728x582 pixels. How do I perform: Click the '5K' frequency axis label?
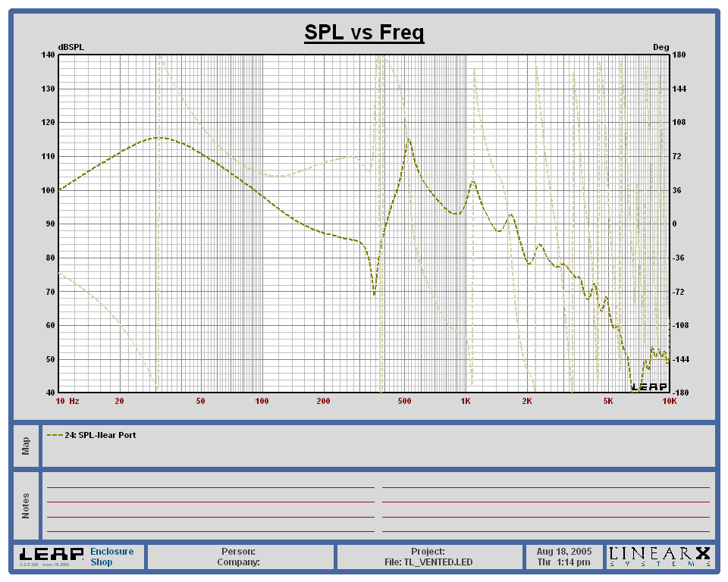point(608,401)
